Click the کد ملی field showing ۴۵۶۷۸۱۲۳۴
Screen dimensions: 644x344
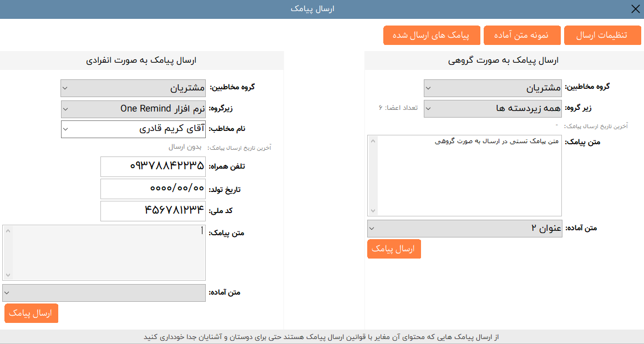(x=153, y=211)
